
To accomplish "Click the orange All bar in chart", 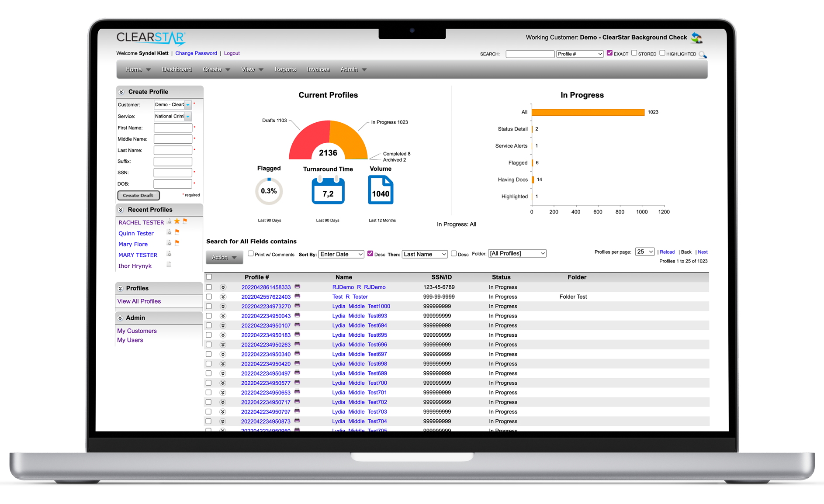I will pyautogui.click(x=588, y=112).
